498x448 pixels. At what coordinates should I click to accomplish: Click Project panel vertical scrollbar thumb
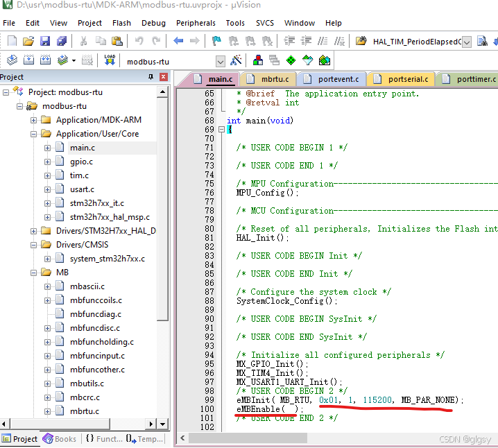click(x=162, y=209)
